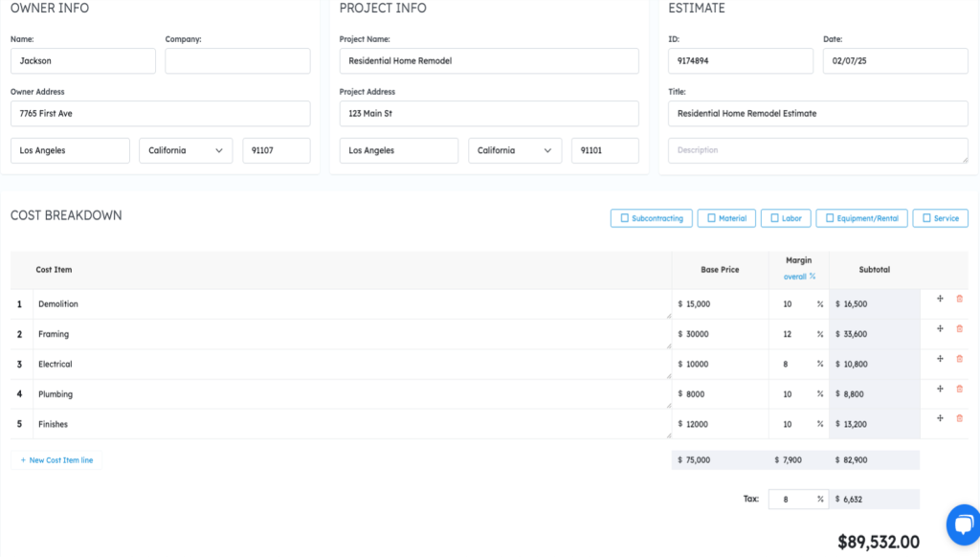
Task: Toggle the Service checkbox
Action: 925,218
